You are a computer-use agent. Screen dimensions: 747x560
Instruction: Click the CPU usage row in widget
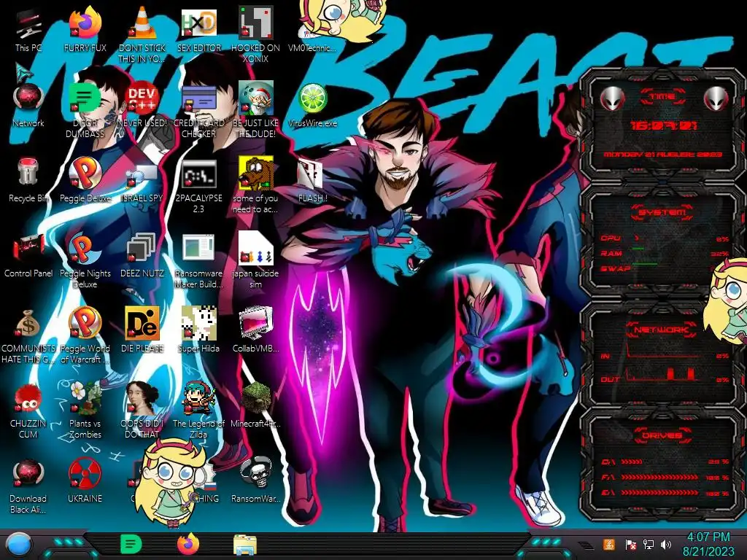[x=665, y=238]
